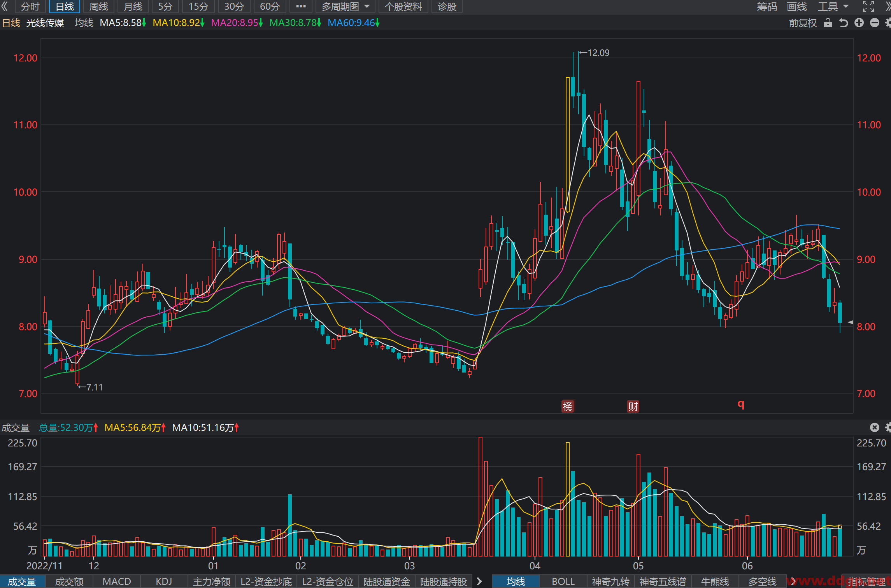This screenshot has height=588, width=891.
Task: Click the 7.11 low price annotation
Action: click(90, 387)
